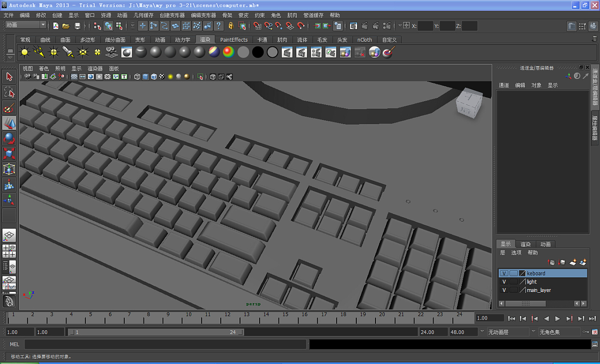Screen dimensions: 600x364
Task: Save the scene using the floppy disk icon
Action: (77, 26)
